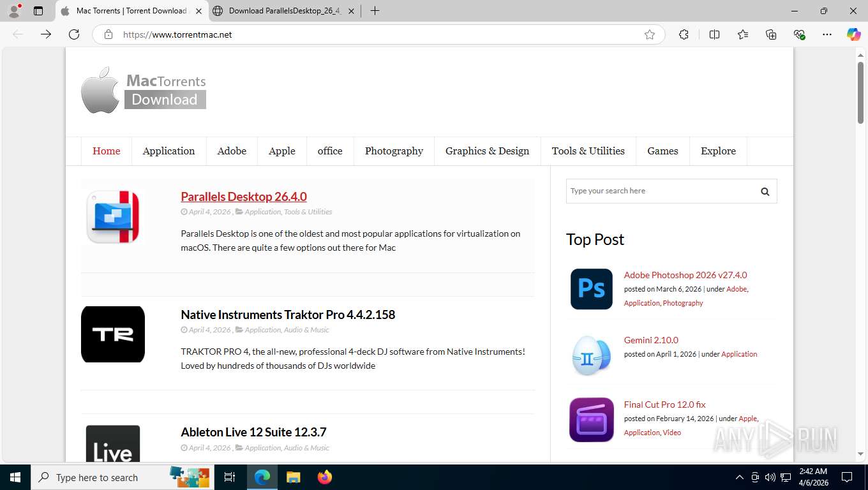Open the taskbar clock showing 2:42 AM
Screen dimensions: 868x490
coord(813,477)
